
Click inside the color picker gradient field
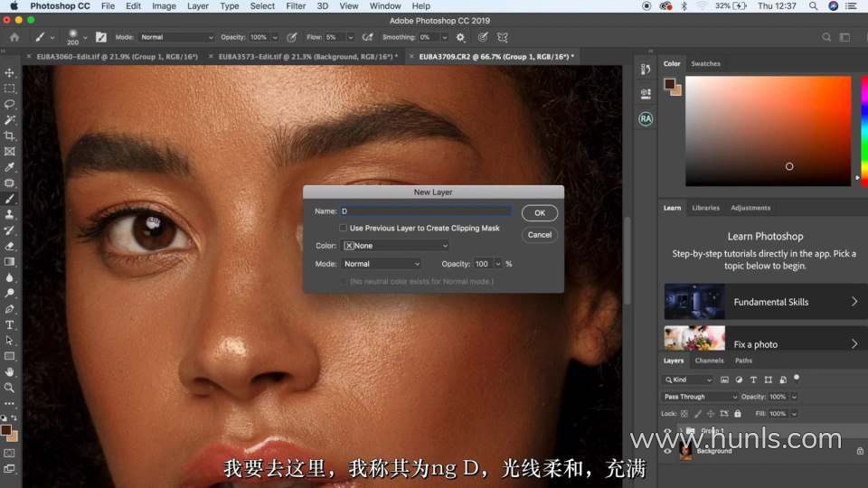coord(767,131)
